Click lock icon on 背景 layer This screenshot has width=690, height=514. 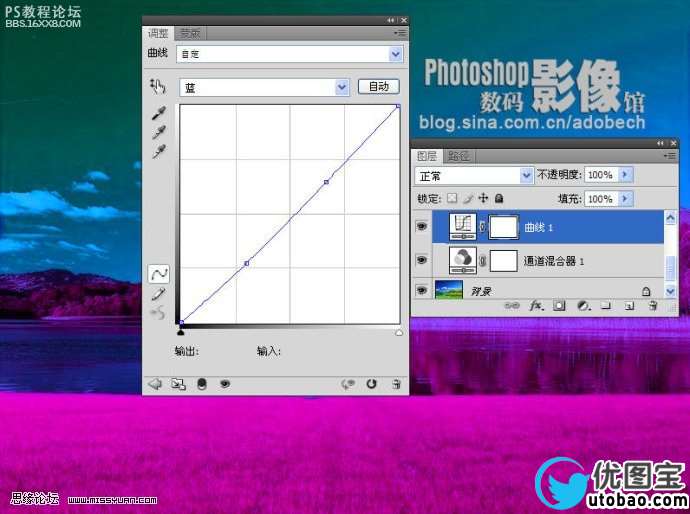click(x=646, y=291)
